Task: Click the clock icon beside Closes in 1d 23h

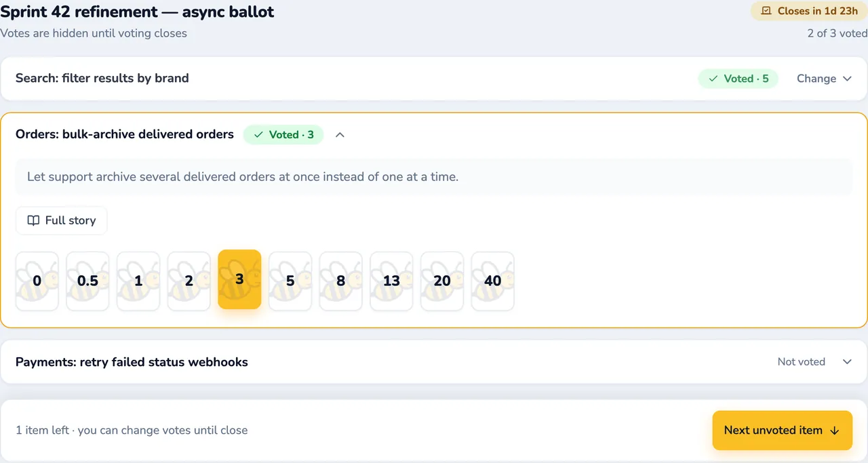Action: click(x=767, y=11)
